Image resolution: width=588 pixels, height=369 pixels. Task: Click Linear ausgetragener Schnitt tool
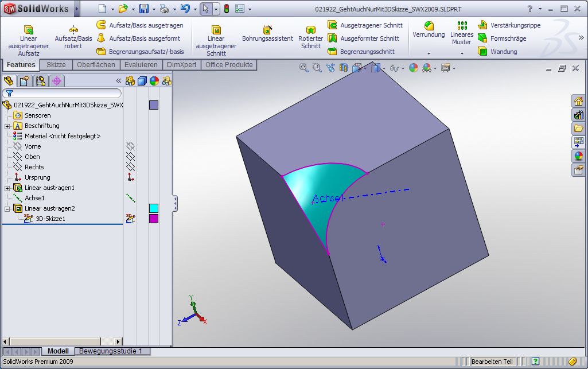pos(216,41)
